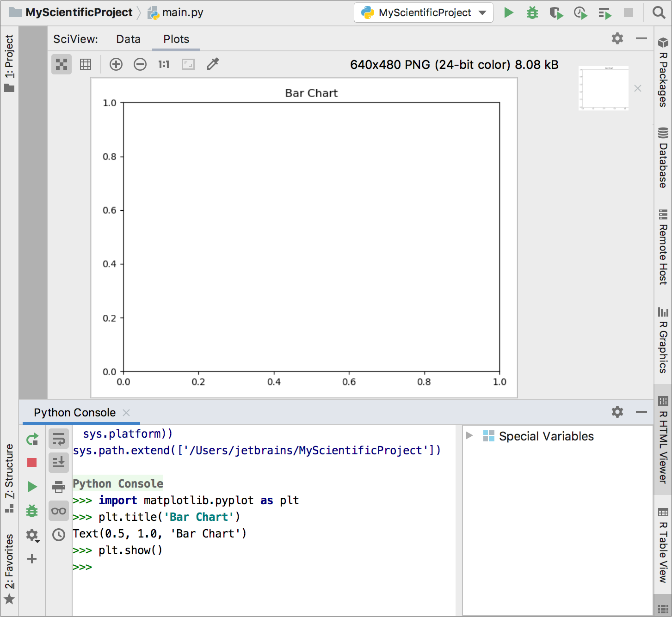Expand the Special Variables group

[469, 436]
